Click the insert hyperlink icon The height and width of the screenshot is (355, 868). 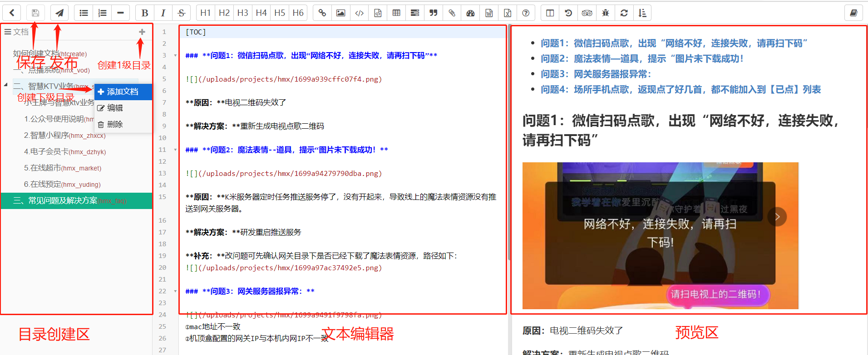point(322,13)
